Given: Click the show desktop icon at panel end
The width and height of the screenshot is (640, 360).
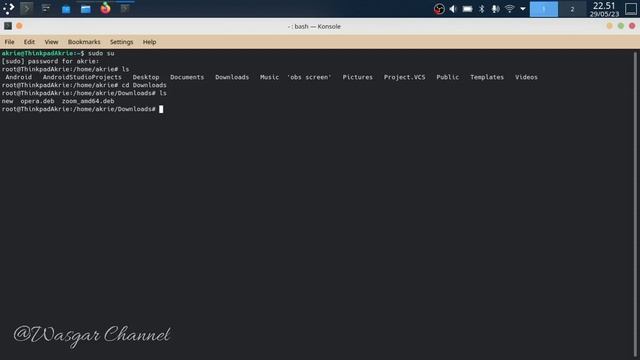Looking at the screenshot, I should [631, 9].
